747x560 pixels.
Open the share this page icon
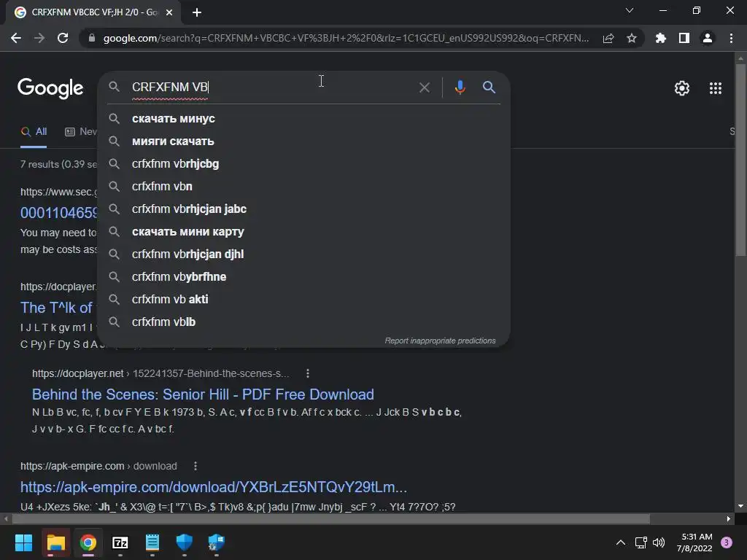point(608,39)
